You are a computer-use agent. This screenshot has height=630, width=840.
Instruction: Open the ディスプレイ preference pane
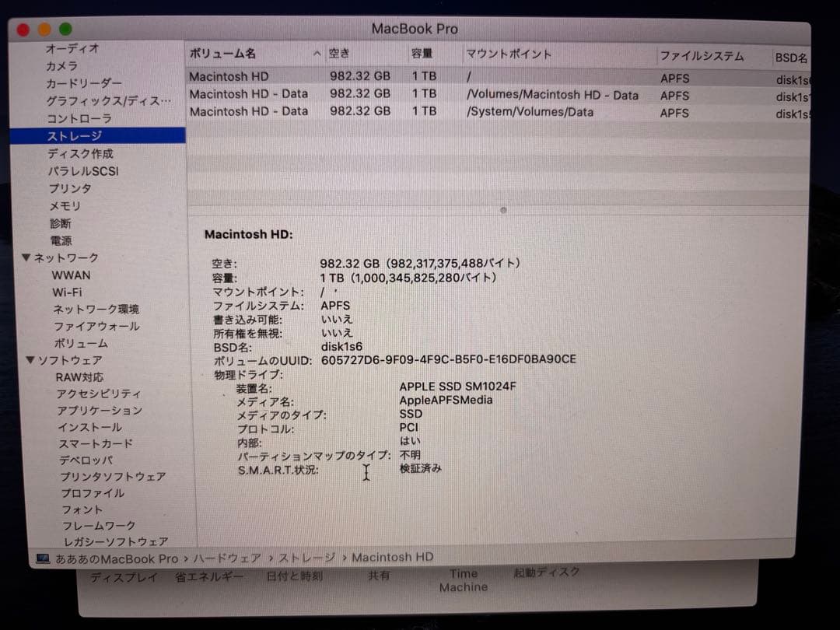tap(125, 576)
